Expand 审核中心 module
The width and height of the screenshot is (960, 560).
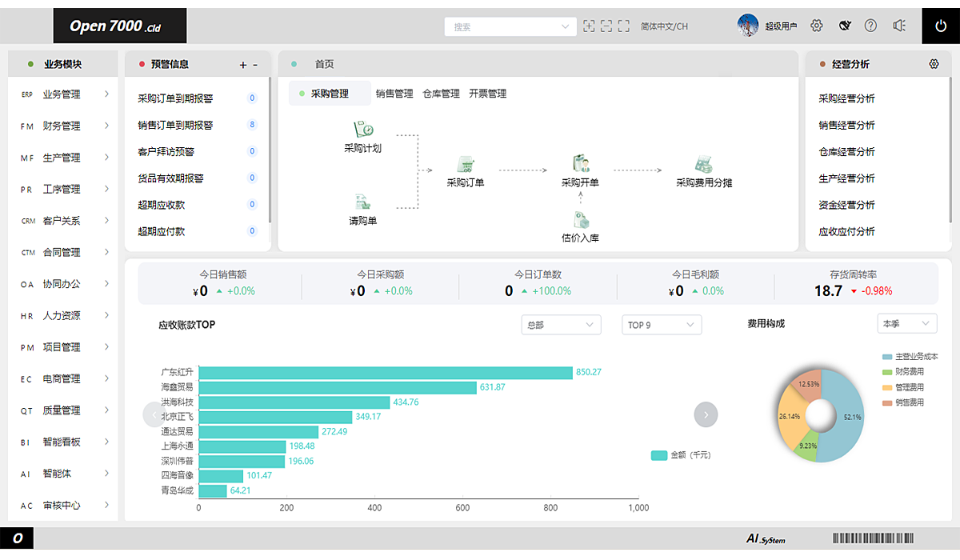tap(63, 505)
